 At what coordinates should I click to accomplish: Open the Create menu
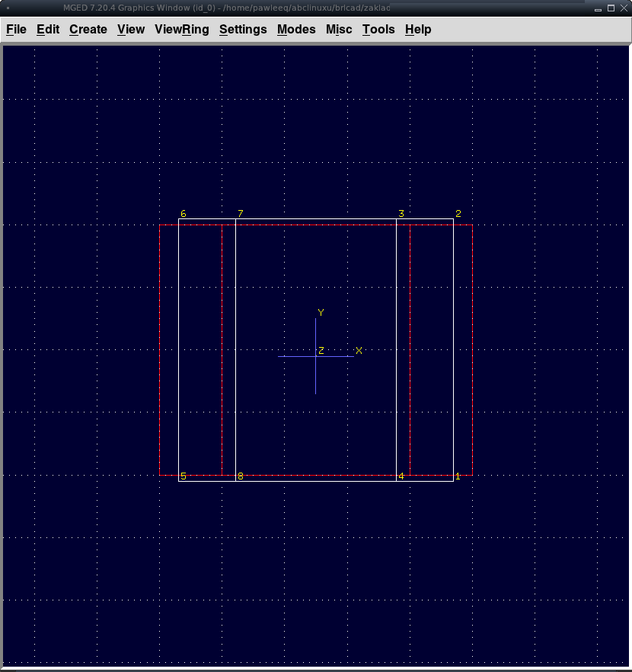88,30
